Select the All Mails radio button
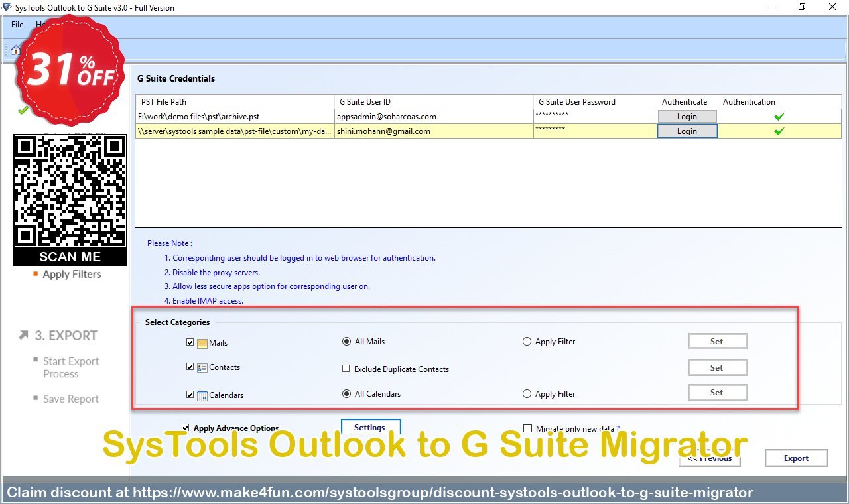This screenshot has height=504, width=849. click(346, 342)
